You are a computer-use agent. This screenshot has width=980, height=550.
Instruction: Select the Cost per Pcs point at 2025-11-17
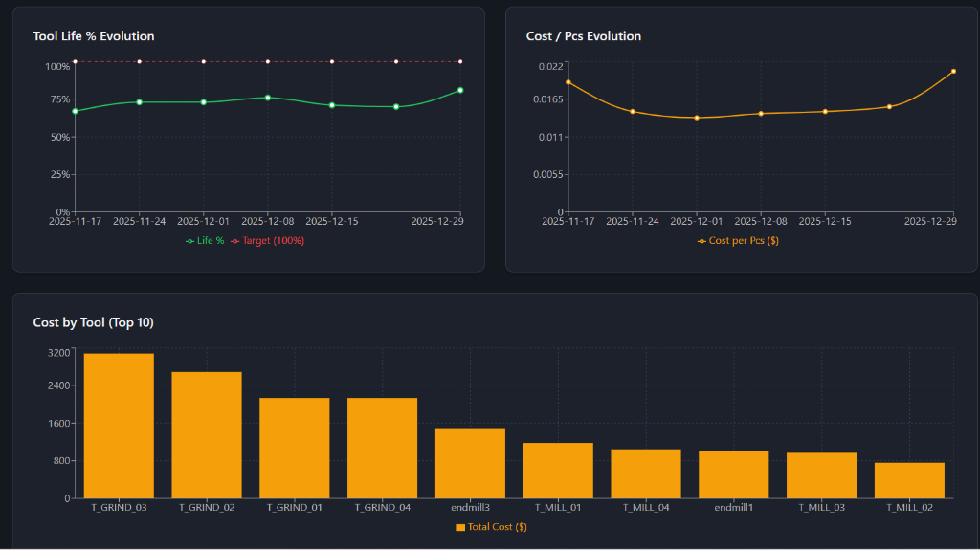pyautogui.click(x=568, y=82)
